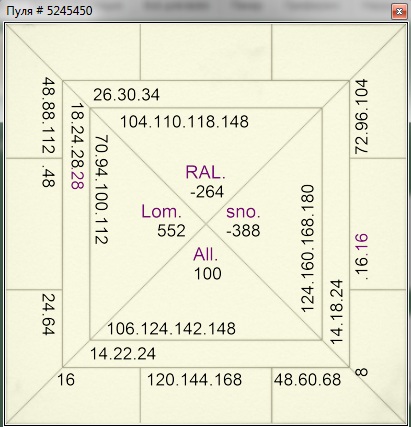This screenshot has width=411, height=427.
Task: Click the top row 104.110.118.148
Action: click(x=184, y=122)
